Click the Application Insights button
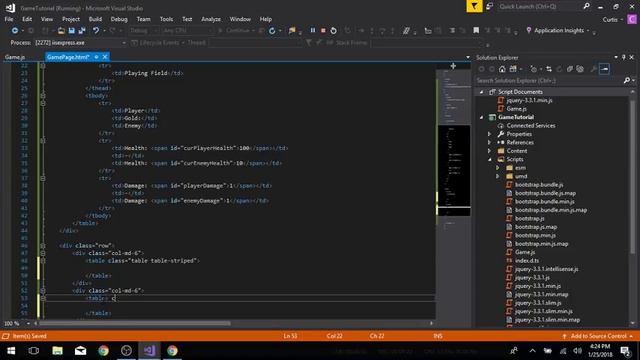Screen dimensions: 640x360 pos(558,31)
